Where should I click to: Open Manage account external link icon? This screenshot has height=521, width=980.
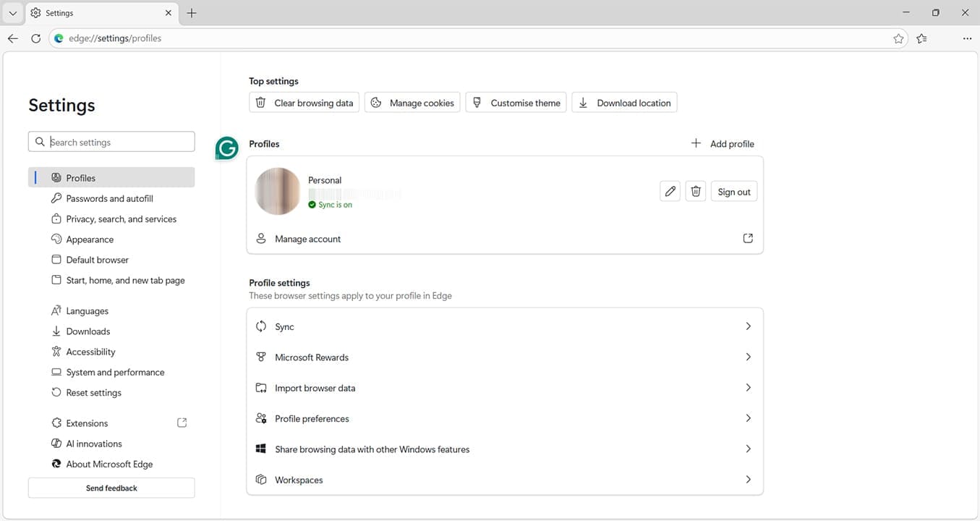pyautogui.click(x=748, y=237)
